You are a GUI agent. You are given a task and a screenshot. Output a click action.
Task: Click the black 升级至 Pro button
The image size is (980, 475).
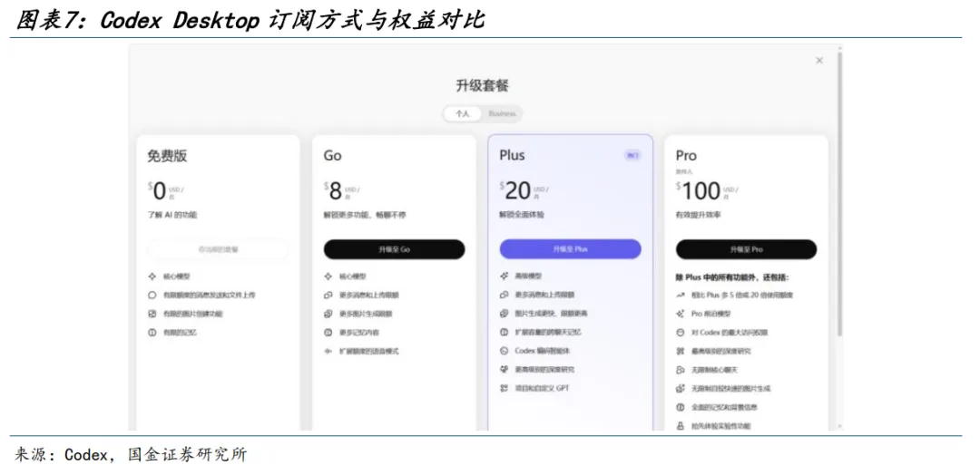(746, 249)
